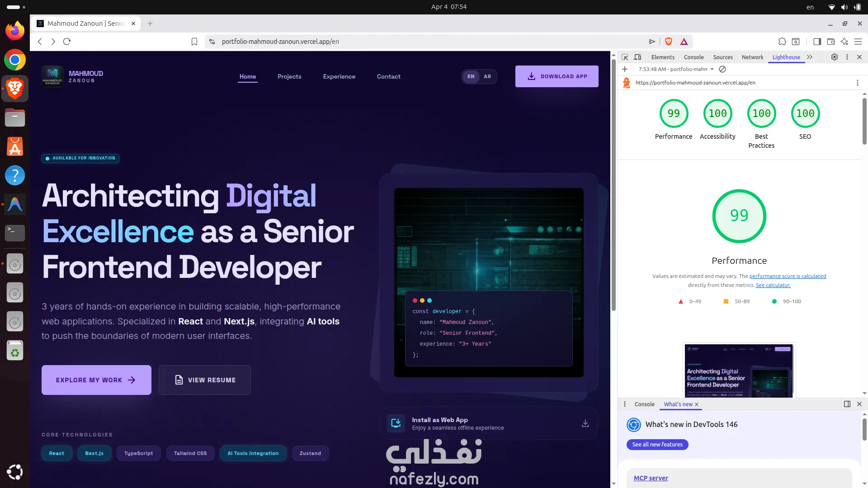The width and height of the screenshot is (868, 488).
Task: Open the Brave Rewards triangle icon
Action: [x=684, y=42]
